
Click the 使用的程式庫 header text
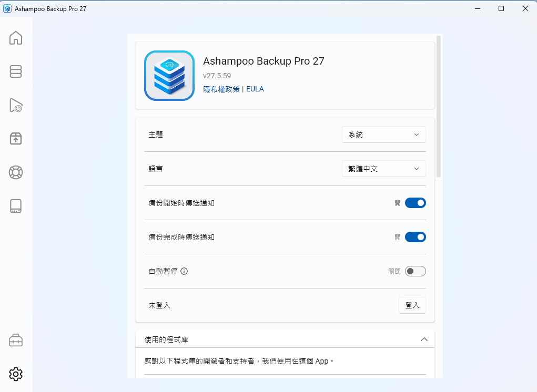(166, 339)
